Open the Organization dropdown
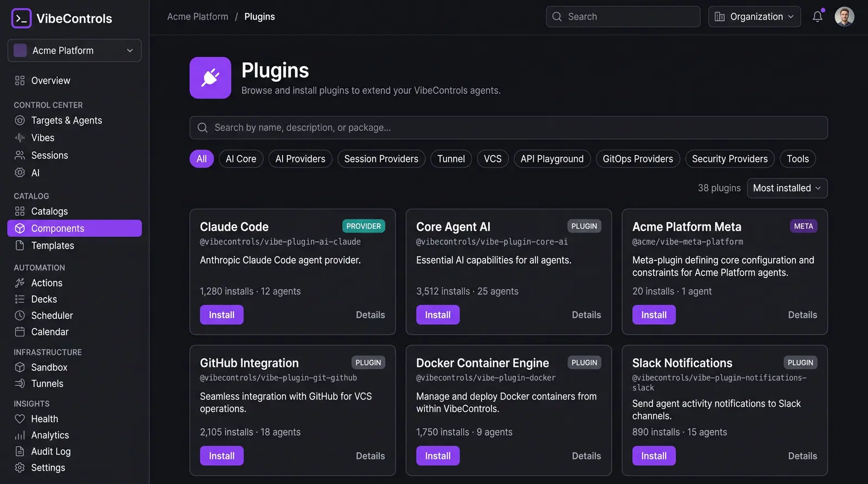 (x=755, y=17)
